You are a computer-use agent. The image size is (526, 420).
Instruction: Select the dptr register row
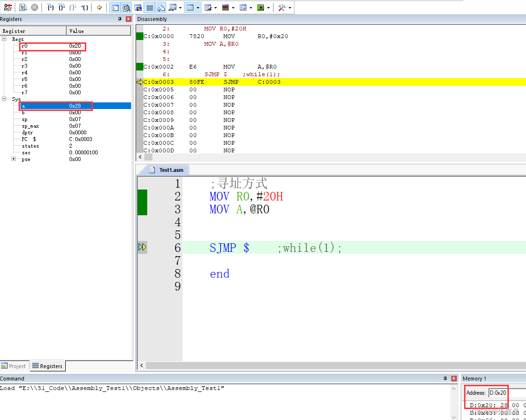[65, 132]
